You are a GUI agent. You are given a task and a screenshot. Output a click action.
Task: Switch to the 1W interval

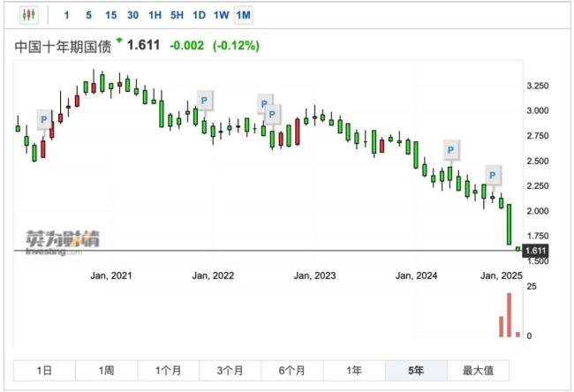pyautogui.click(x=221, y=15)
